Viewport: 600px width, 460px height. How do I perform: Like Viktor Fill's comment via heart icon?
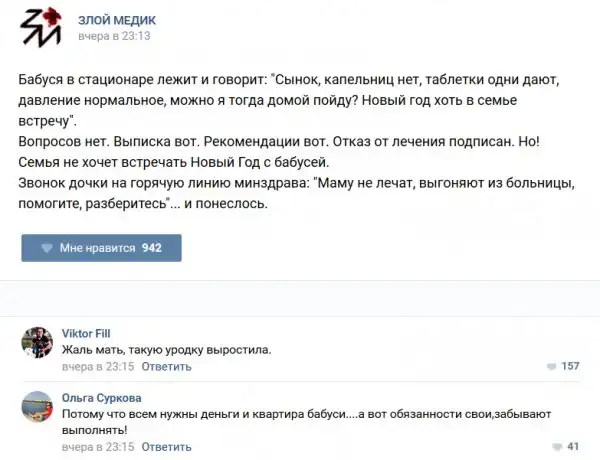pos(553,366)
